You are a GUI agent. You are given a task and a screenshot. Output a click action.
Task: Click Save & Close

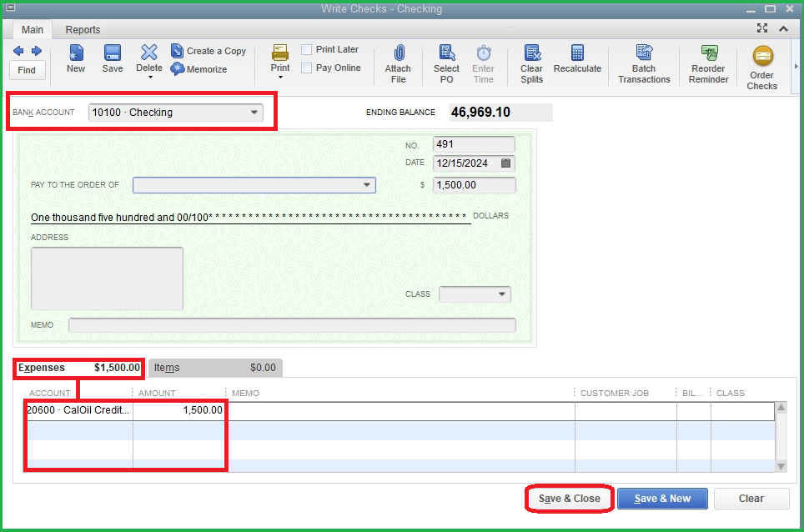coord(569,498)
